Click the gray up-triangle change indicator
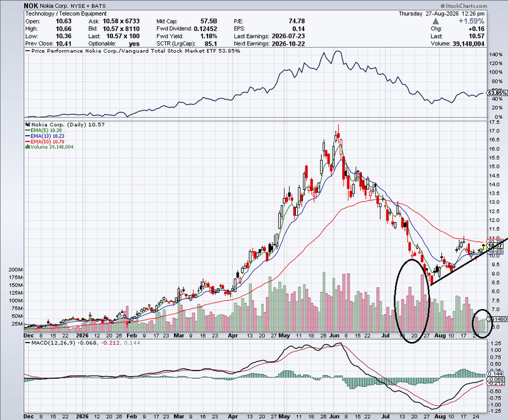The height and width of the screenshot is (420, 508). click(436, 22)
